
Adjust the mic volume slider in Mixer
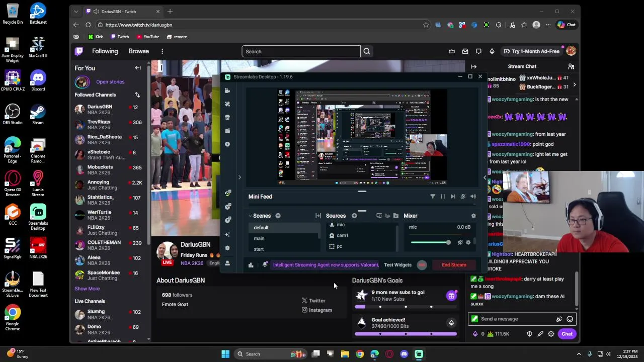point(431,242)
